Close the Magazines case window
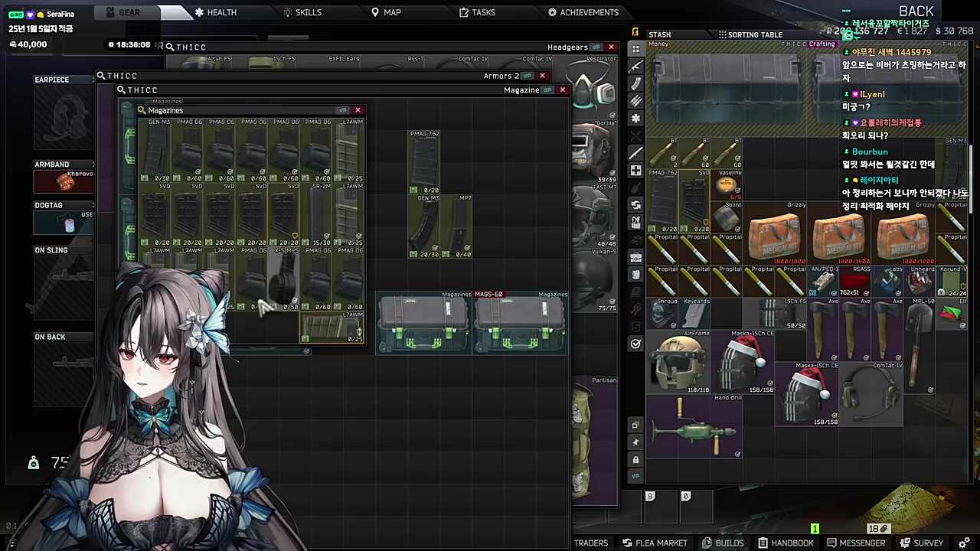The image size is (980, 551). [358, 110]
